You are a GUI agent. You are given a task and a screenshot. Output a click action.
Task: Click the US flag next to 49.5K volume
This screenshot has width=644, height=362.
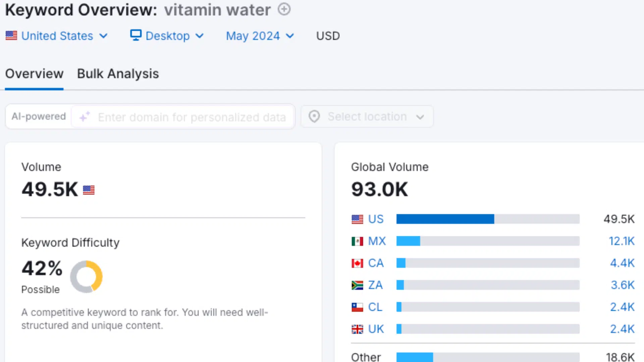point(89,190)
